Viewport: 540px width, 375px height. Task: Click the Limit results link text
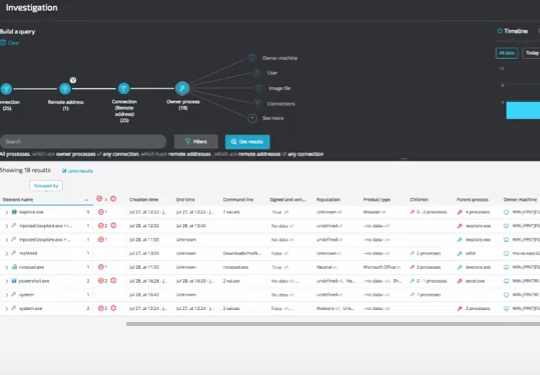(x=80, y=171)
